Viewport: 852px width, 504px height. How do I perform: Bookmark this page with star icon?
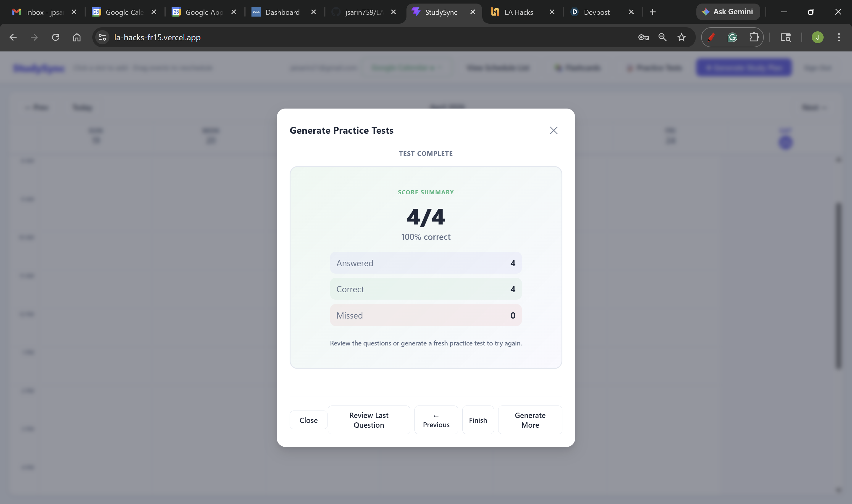tap(681, 37)
